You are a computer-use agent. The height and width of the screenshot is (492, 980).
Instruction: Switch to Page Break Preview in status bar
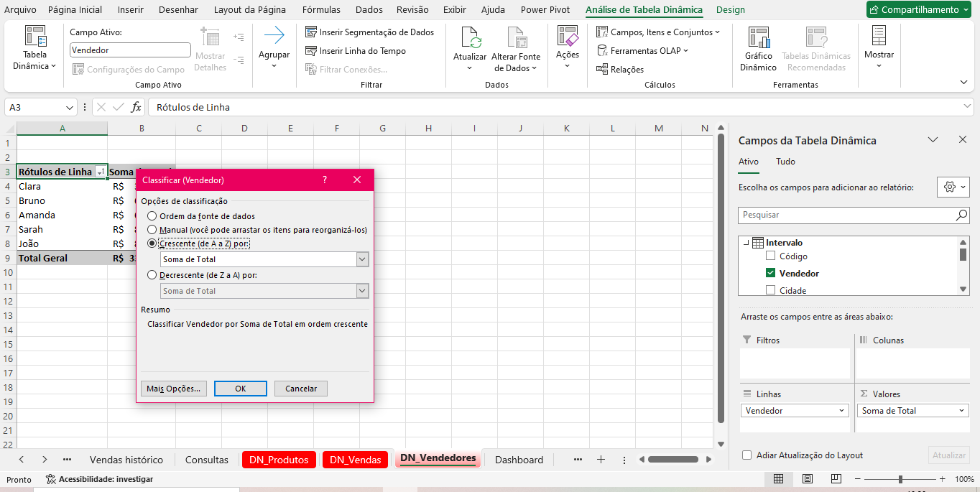836,479
